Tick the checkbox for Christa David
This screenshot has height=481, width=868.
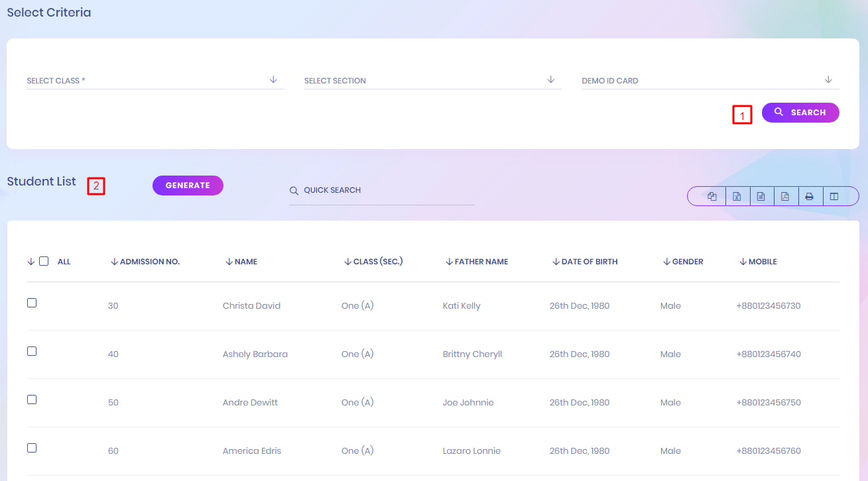(x=32, y=303)
